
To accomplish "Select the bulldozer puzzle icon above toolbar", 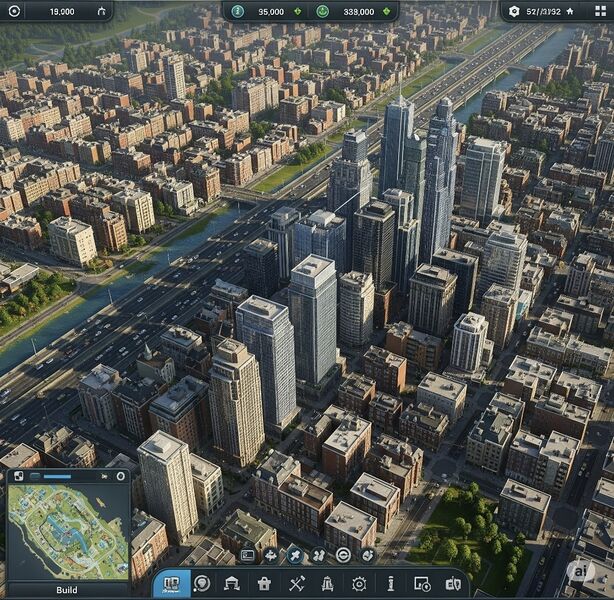I will click(319, 555).
